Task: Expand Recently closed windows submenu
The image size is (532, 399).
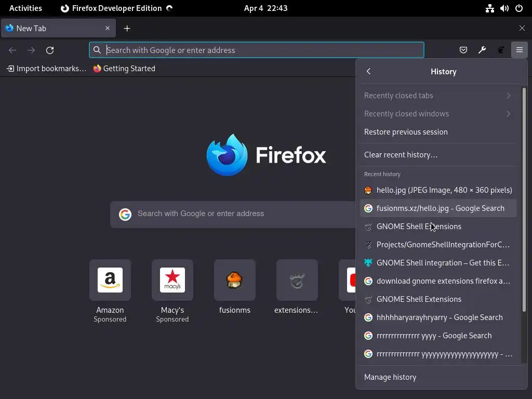Action: tap(438, 114)
